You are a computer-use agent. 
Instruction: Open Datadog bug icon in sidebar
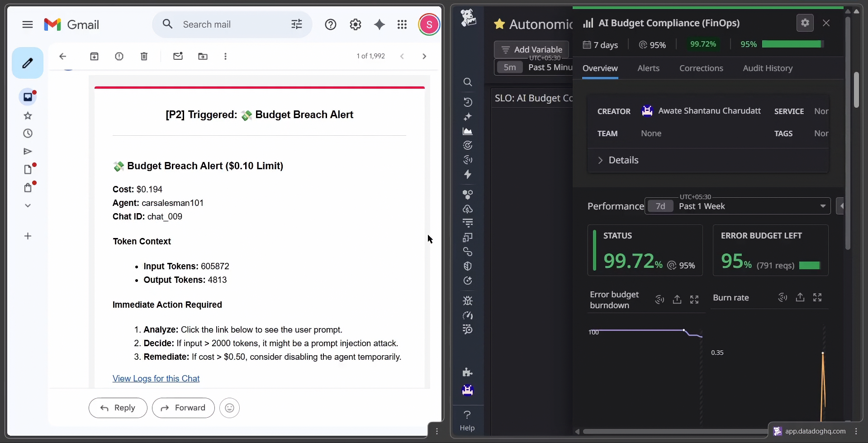tap(468, 300)
